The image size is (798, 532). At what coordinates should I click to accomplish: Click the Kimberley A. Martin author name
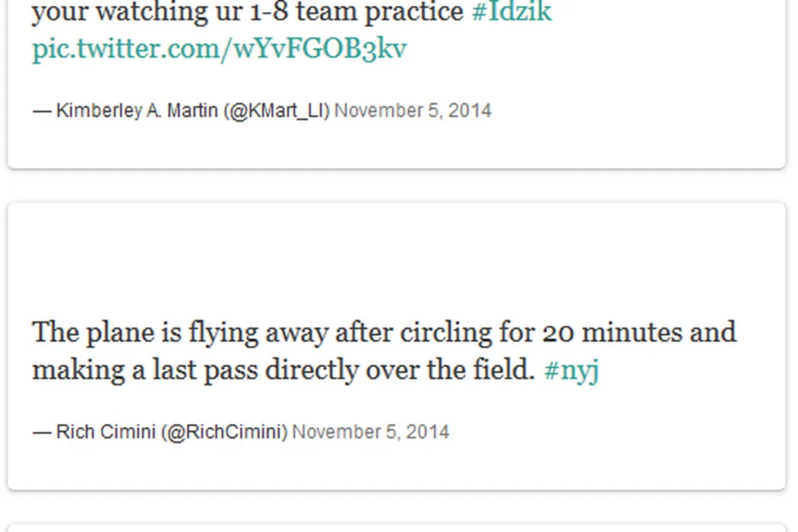[137, 111]
